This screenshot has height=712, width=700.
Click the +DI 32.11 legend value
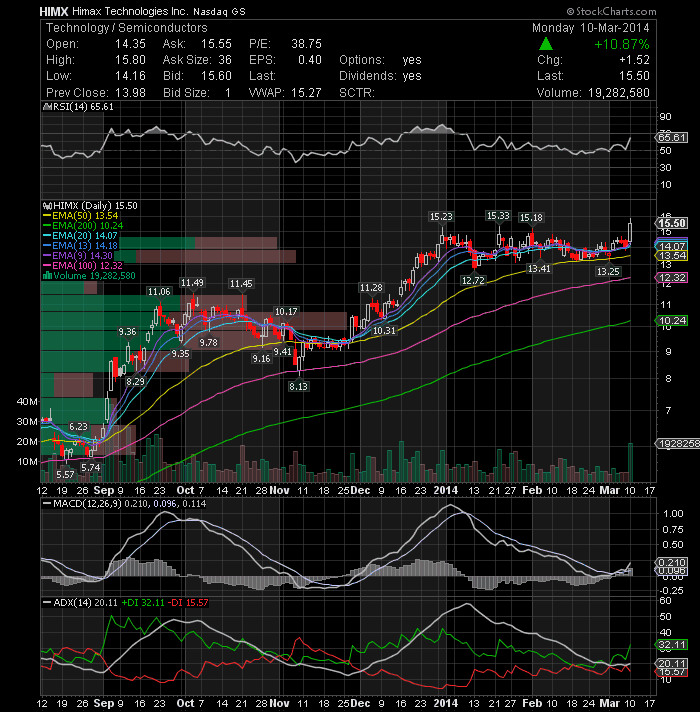(143, 603)
